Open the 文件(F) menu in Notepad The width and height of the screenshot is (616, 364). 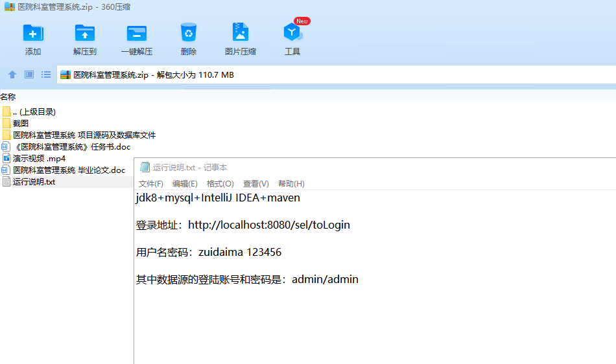pos(151,183)
